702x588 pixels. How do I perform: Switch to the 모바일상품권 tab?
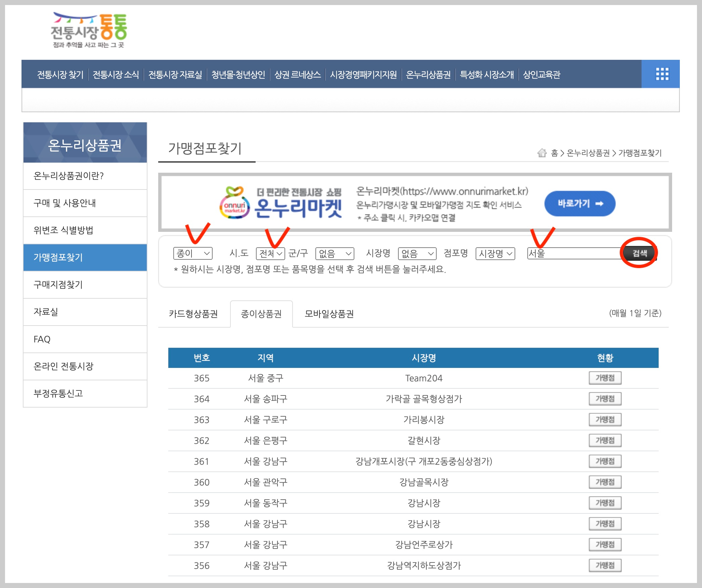click(x=329, y=314)
